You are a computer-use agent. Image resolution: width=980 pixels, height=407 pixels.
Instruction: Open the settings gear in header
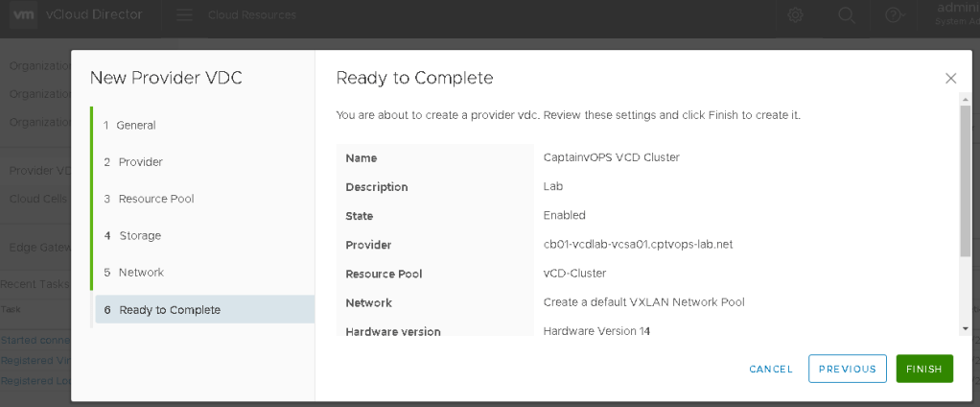[795, 15]
